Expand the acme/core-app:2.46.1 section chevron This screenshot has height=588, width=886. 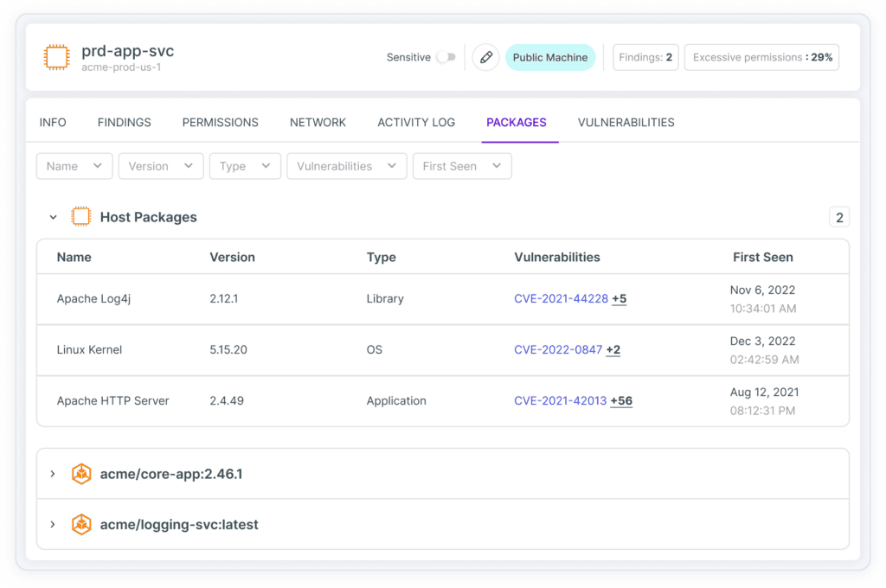pyautogui.click(x=53, y=474)
